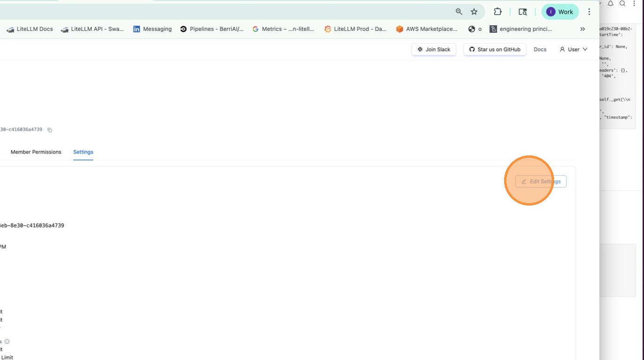Open the globe bookmark labeled o
644x360 pixels.
[475, 29]
